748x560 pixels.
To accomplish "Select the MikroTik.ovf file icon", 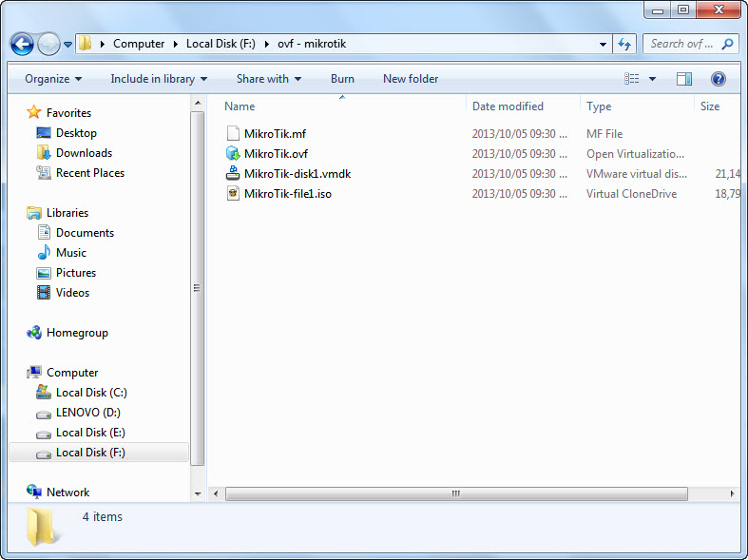I will [x=233, y=154].
